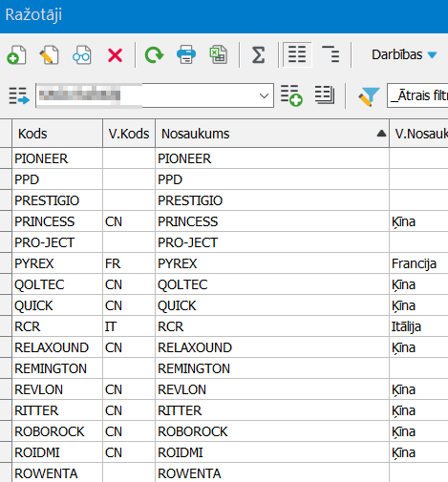Refresh the list with green arrow icon
The image size is (448, 482).
pyautogui.click(x=154, y=55)
